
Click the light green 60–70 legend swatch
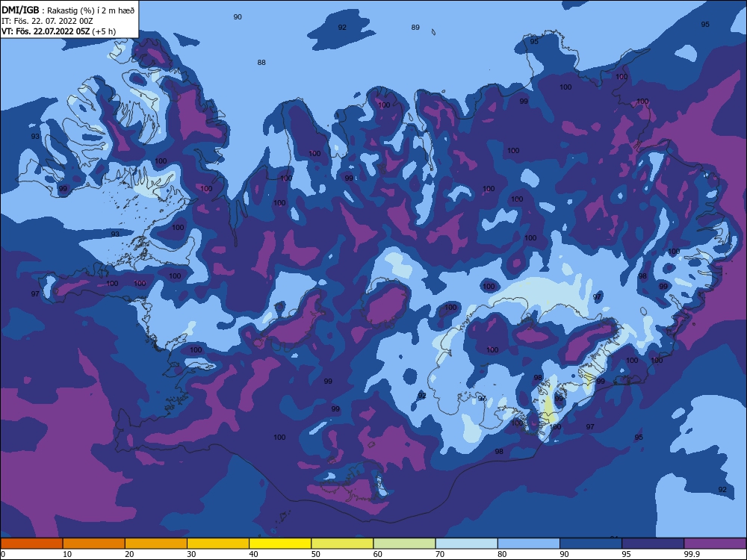pos(404,544)
